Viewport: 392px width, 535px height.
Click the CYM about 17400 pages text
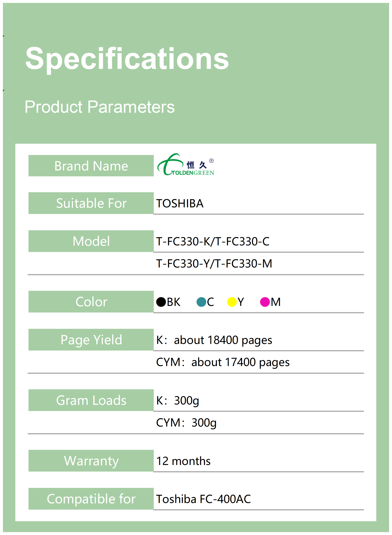pyautogui.click(x=223, y=362)
